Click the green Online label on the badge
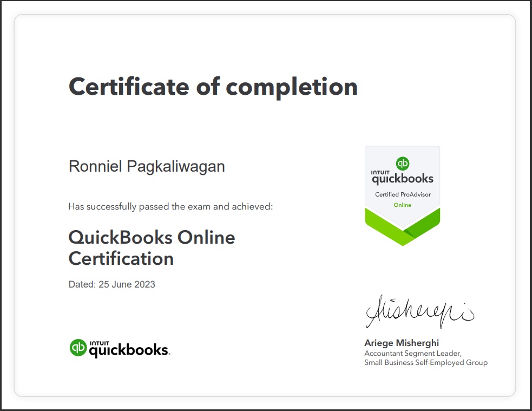 coord(403,204)
